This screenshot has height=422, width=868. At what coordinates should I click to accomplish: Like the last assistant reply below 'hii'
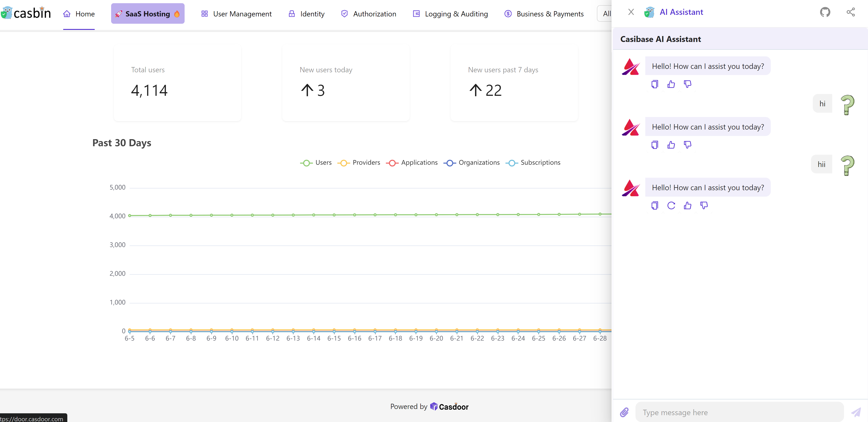(x=688, y=205)
